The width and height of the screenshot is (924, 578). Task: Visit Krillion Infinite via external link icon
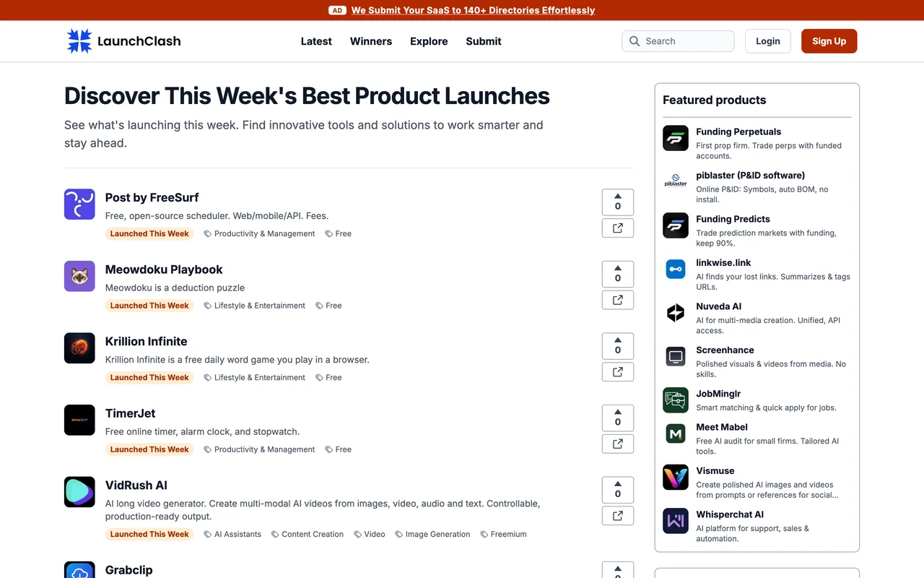[618, 372]
